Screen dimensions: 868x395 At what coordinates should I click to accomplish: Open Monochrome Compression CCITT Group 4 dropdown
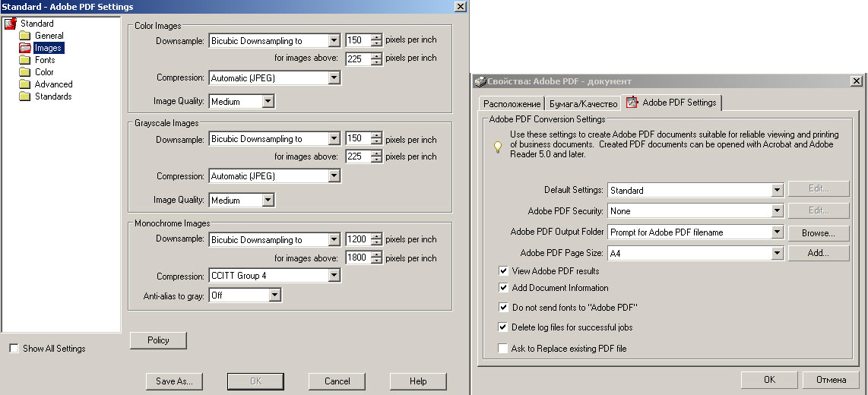(x=334, y=276)
